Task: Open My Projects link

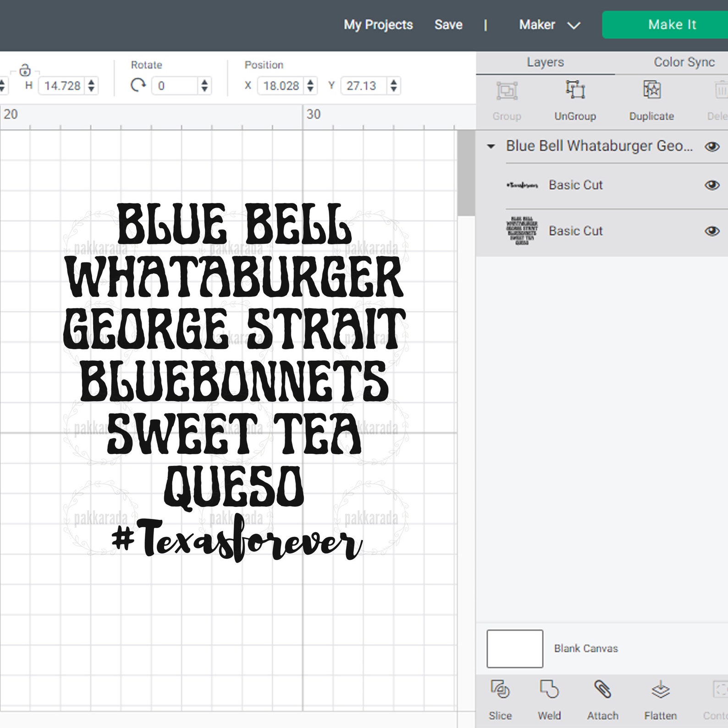Action: (x=378, y=25)
